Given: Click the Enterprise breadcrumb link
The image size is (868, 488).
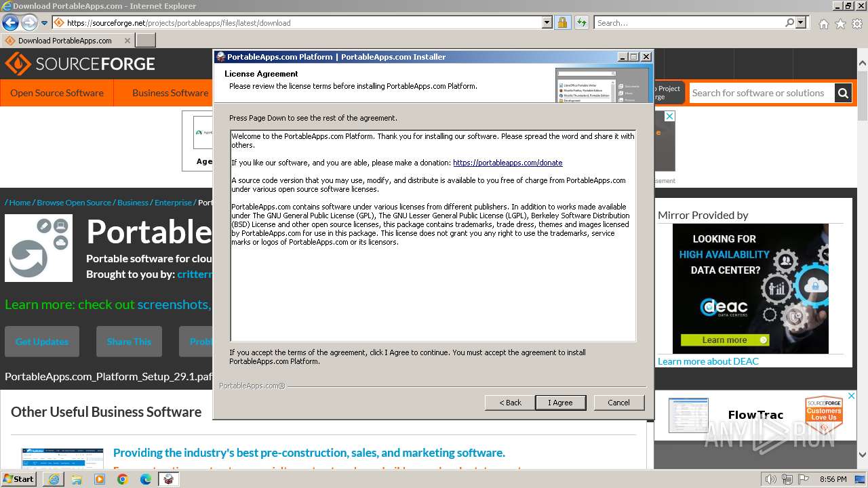Looking at the screenshot, I should pos(173,202).
